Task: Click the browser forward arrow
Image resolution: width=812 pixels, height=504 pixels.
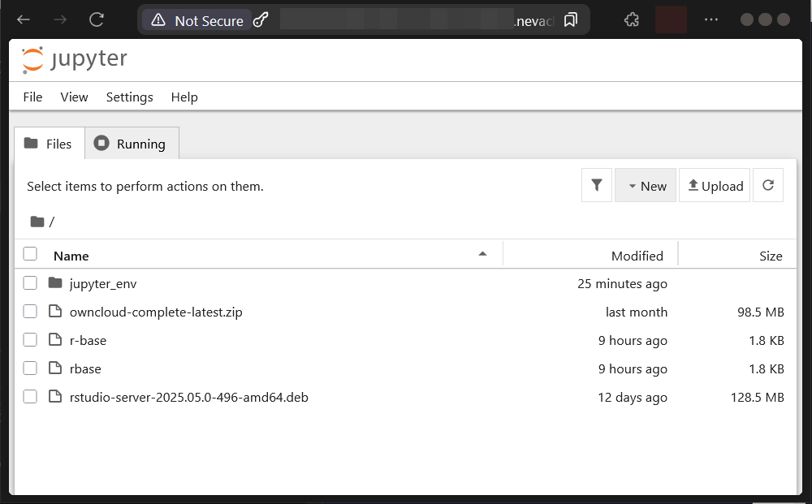Action: [60, 20]
